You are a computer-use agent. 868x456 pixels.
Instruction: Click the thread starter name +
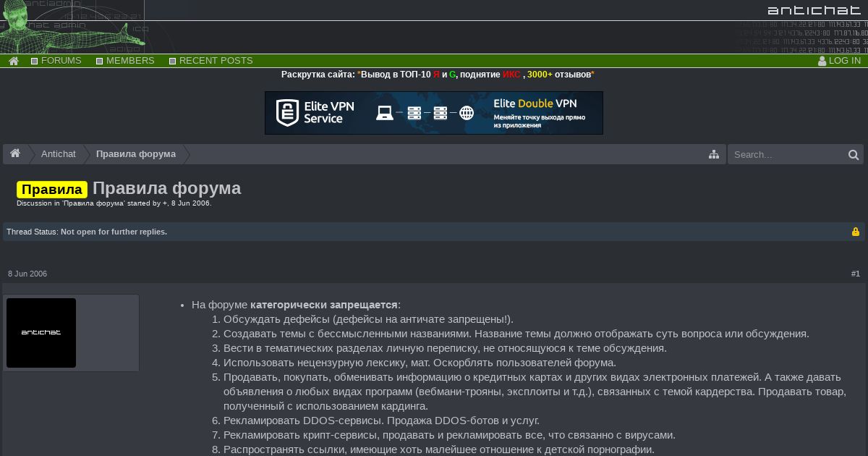[x=165, y=203]
